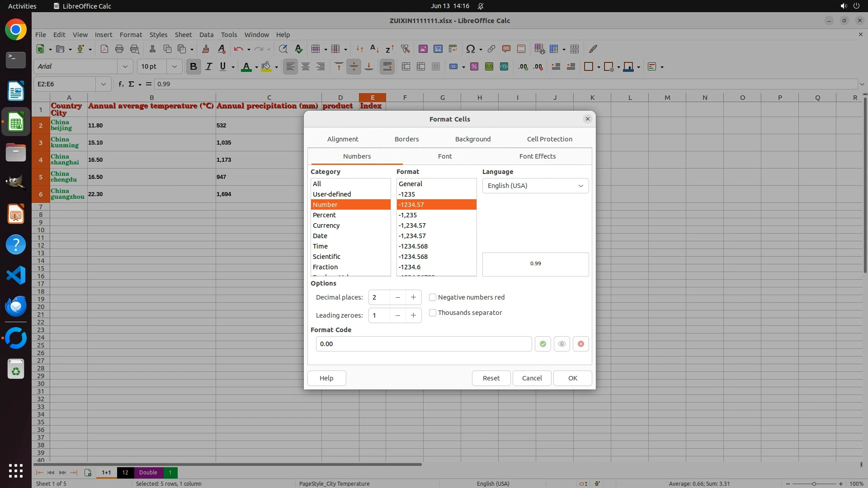Click the Reset button
Screen dimensions: 868x488
(491, 378)
